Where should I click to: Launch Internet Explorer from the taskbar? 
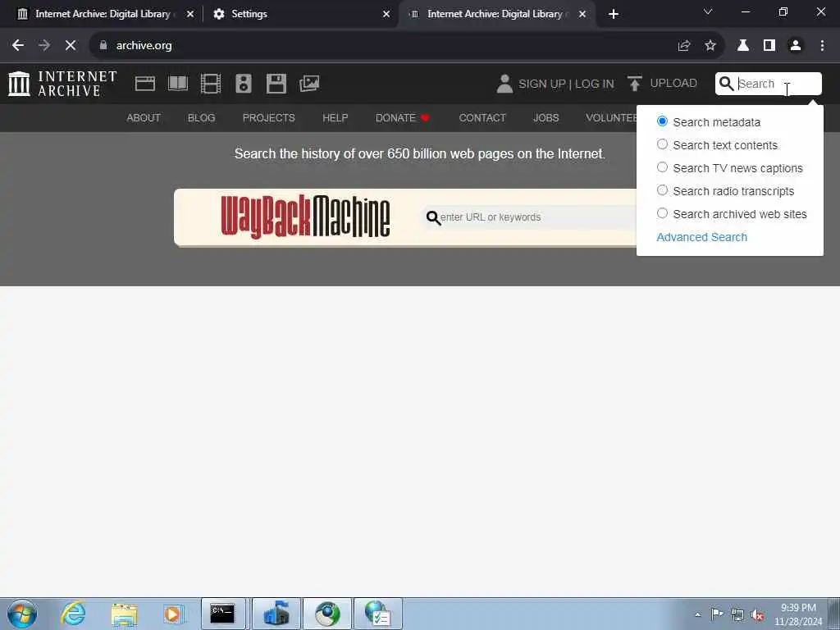pos(73,614)
